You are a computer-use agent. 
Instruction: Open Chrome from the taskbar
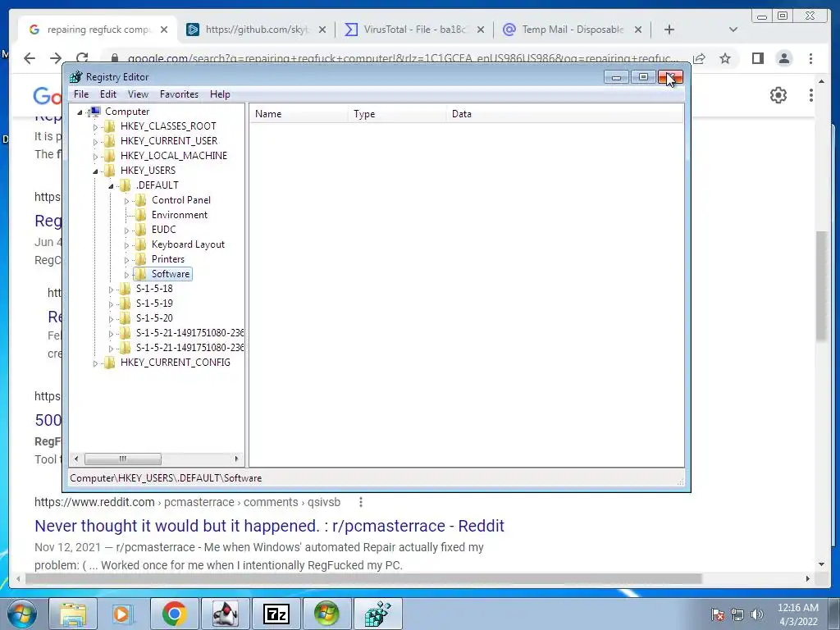[x=174, y=614]
